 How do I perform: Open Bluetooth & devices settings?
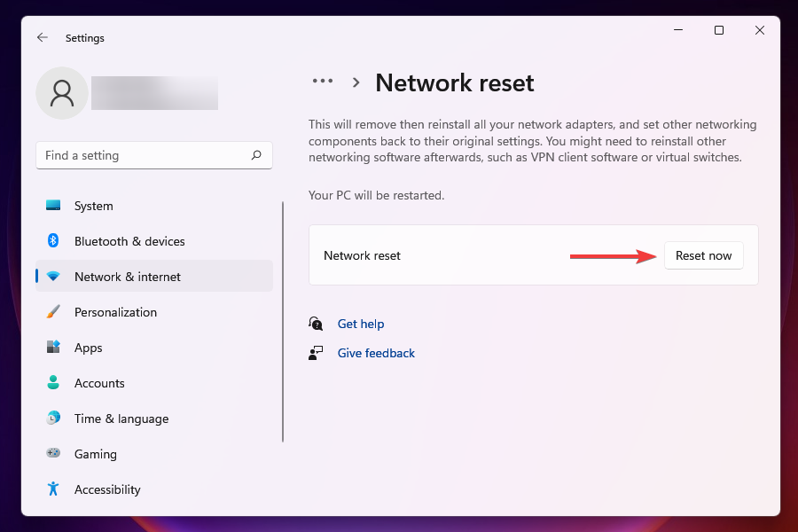[x=154, y=241]
